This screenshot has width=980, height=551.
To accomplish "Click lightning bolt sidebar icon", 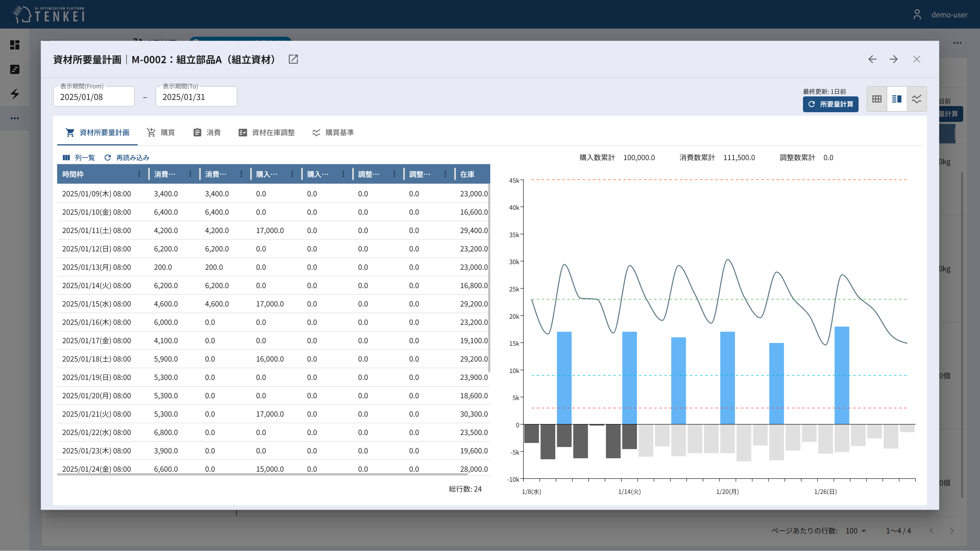I will (15, 94).
